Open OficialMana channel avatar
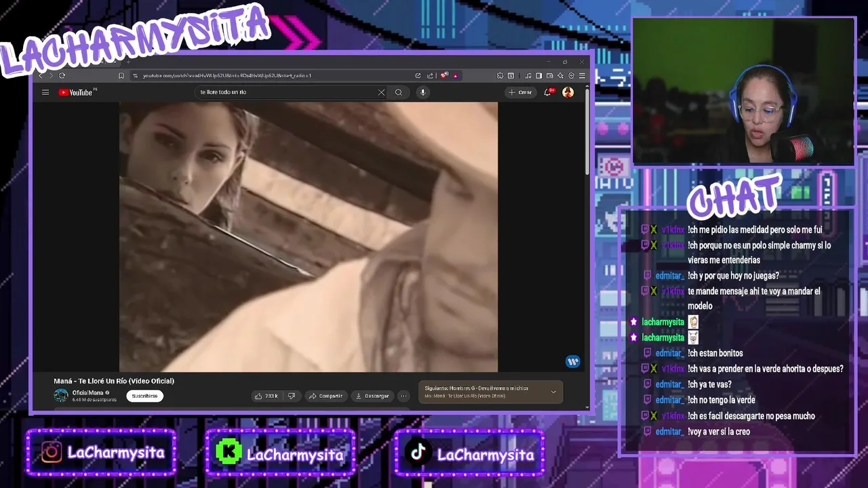 (61, 396)
